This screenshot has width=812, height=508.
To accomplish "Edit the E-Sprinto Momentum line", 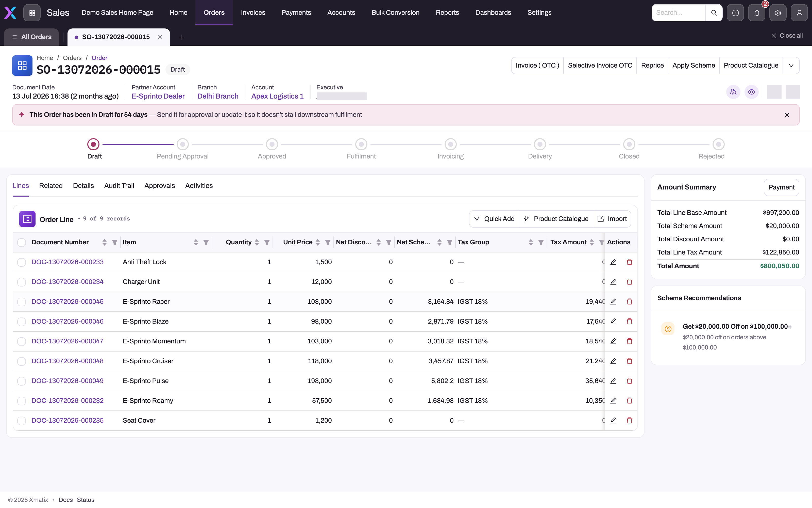I will pos(613,341).
